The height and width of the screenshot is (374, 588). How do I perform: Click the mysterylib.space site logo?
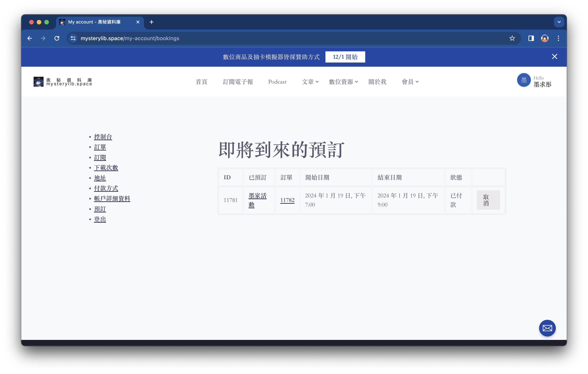coord(63,82)
